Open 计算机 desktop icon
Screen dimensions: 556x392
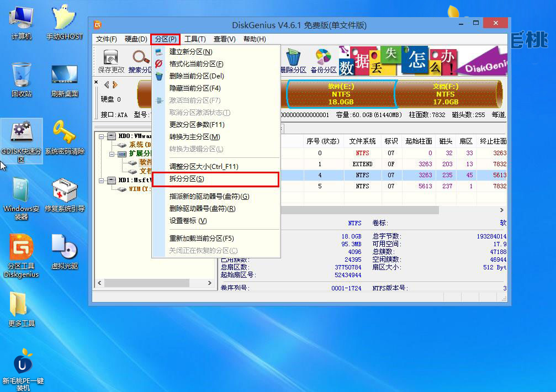click(x=22, y=22)
